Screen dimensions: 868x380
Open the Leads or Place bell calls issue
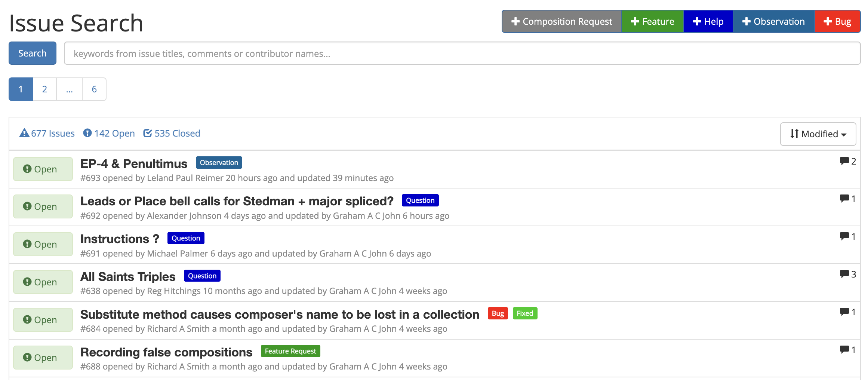pyautogui.click(x=237, y=201)
